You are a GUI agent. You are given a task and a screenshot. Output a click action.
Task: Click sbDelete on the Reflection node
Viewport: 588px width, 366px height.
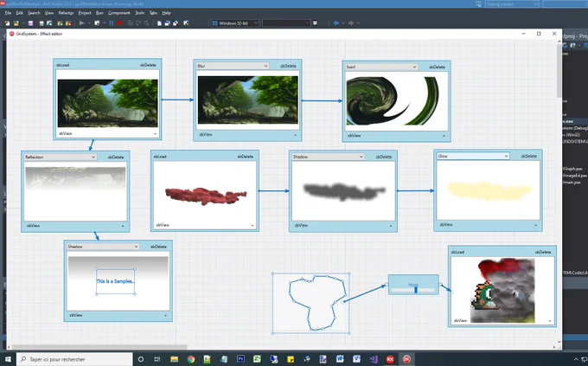click(116, 157)
